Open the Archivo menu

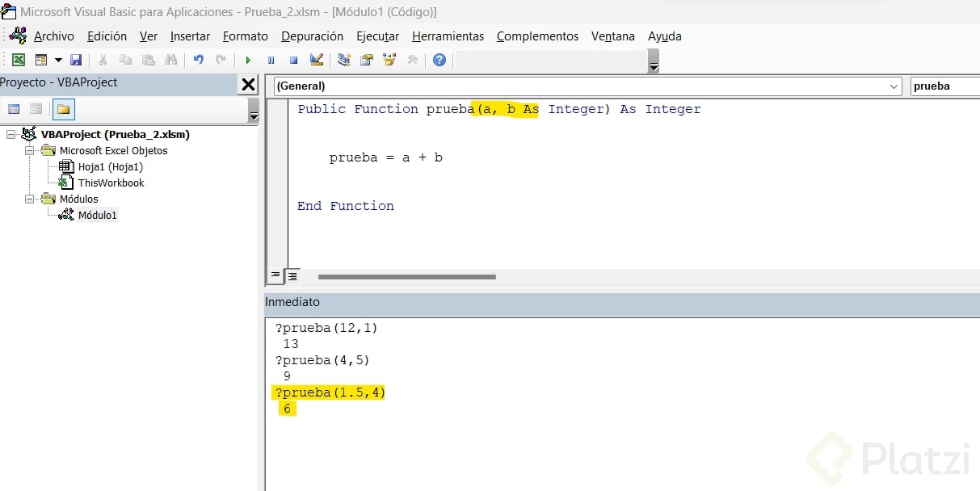coord(54,36)
